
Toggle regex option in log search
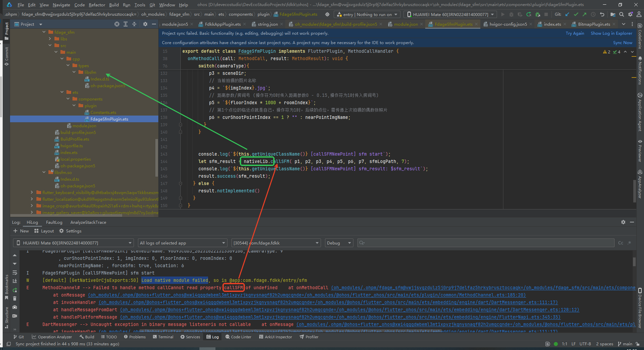[629, 243]
